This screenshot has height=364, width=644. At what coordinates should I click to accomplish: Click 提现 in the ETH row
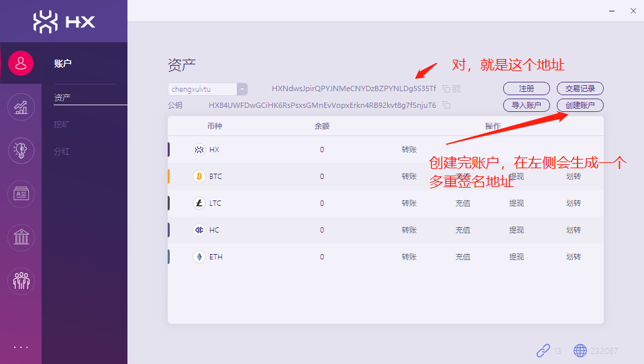(x=517, y=257)
